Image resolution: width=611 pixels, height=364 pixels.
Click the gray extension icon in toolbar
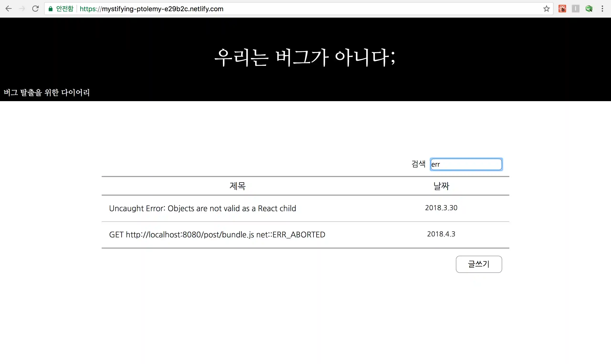click(575, 9)
